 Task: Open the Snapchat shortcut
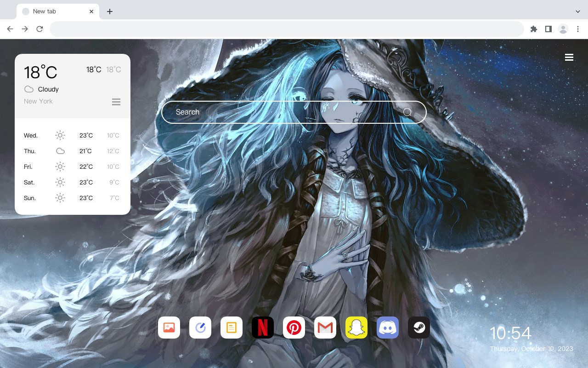tap(356, 328)
